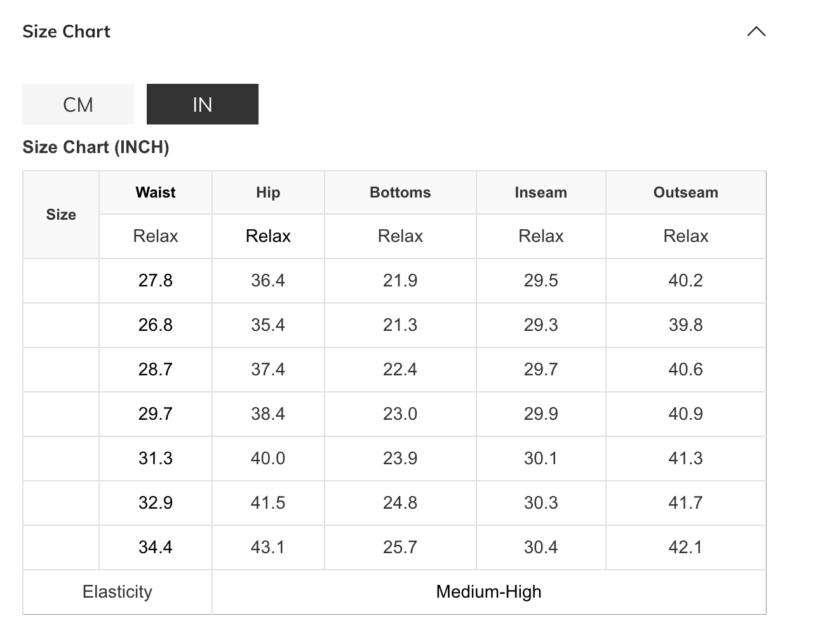Select waist value 27.8 cell
Screen dimensions: 827x644
point(155,281)
